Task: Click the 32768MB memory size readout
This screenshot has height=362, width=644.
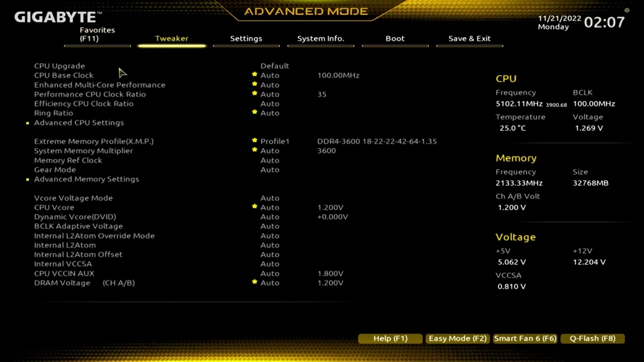Action: [x=591, y=183]
